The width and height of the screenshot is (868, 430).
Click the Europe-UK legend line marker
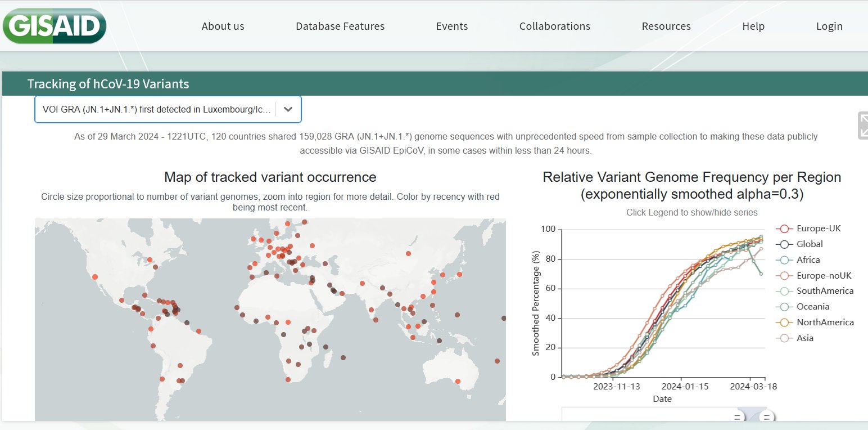click(x=784, y=229)
